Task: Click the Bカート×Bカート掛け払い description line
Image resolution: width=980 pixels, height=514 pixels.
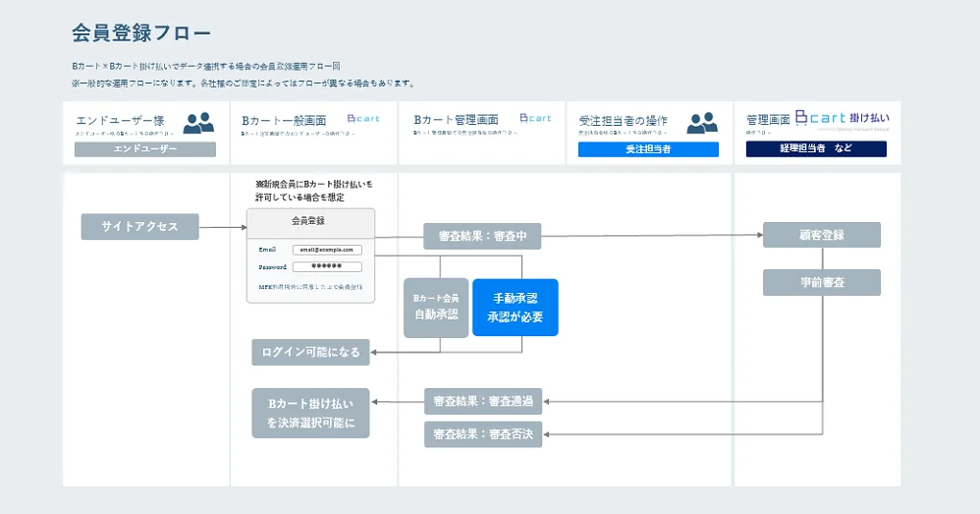Action: (x=205, y=66)
